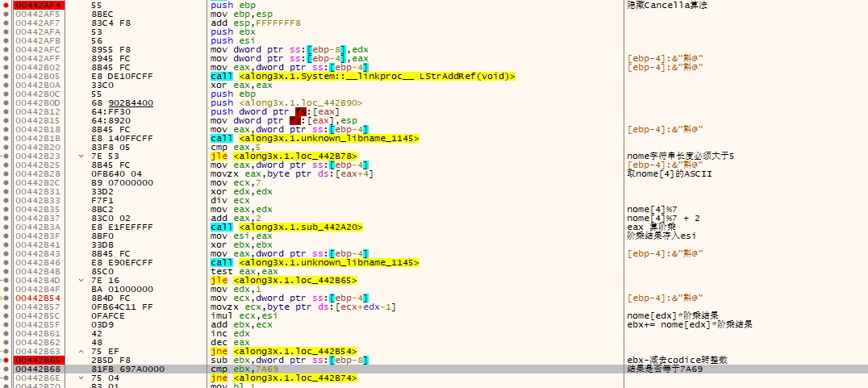Click the bytes cell '64:8920'
The height and width of the screenshot is (388, 868).
(110, 120)
